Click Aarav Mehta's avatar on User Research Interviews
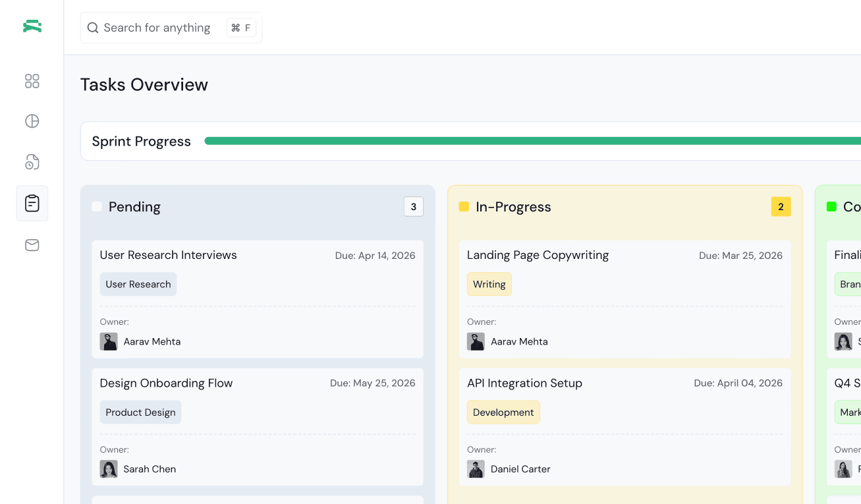The height and width of the screenshot is (504, 861). 109,341
